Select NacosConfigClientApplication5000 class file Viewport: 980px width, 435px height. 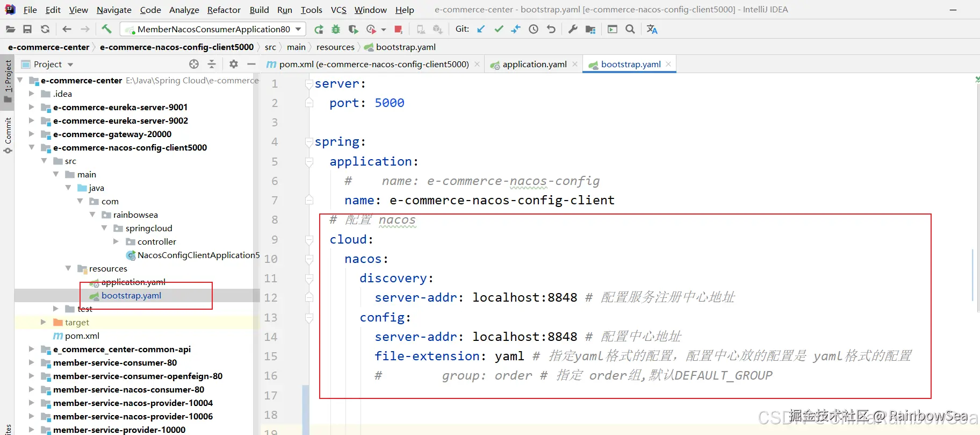click(x=198, y=255)
